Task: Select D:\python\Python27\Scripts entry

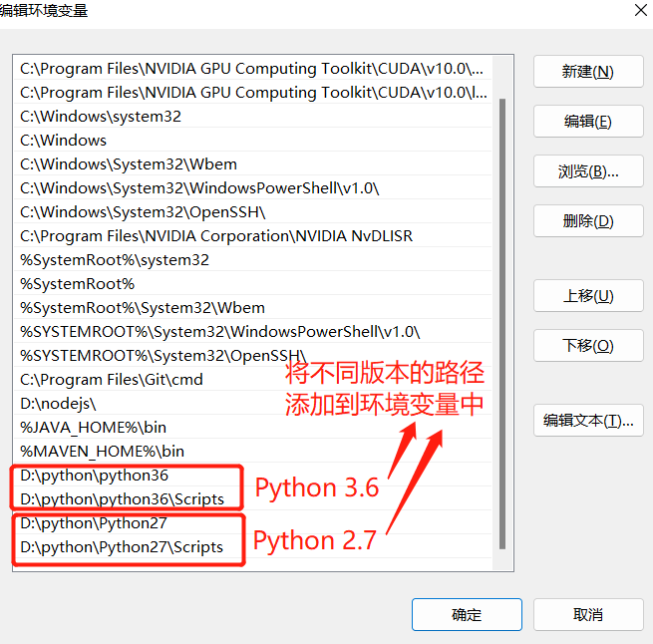Action: tap(253, 547)
